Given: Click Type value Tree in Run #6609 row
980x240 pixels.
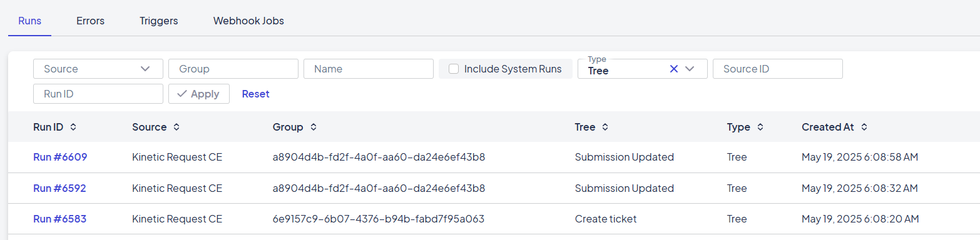Looking at the screenshot, I should click(737, 157).
